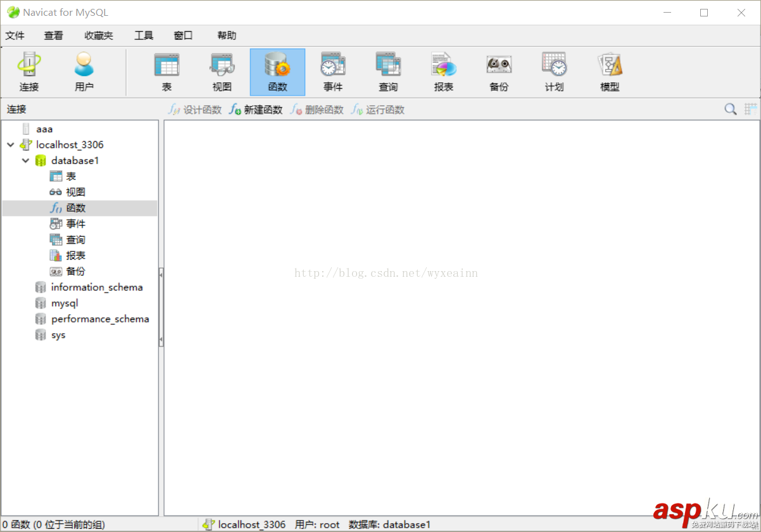Minimize the Navicat window
Viewport: 761px width, 532px height.
pyautogui.click(x=667, y=13)
